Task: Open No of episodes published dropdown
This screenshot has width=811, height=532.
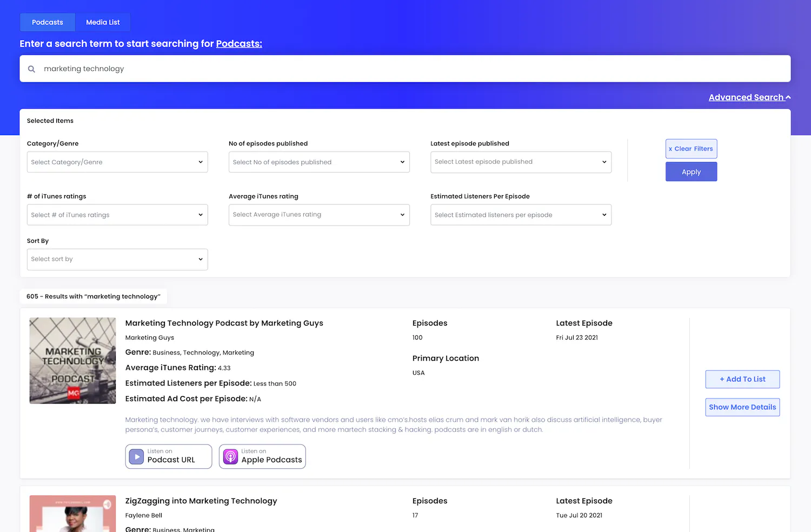Action: (319, 162)
